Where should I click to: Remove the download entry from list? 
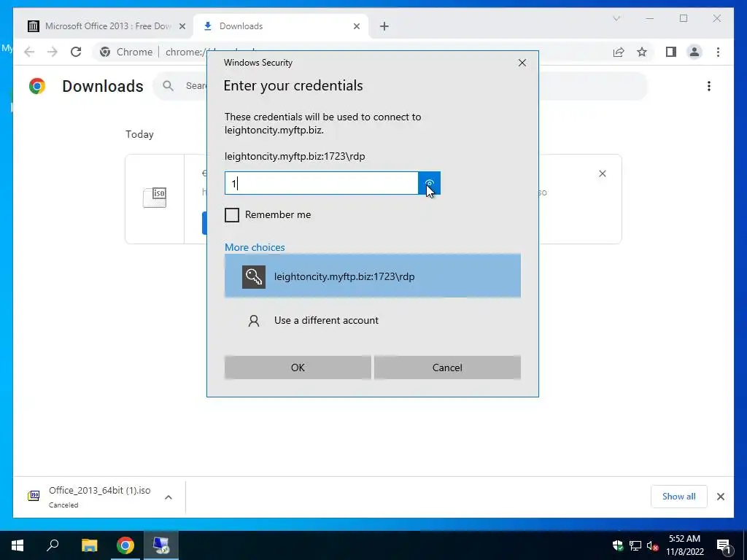tap(602, 174)
